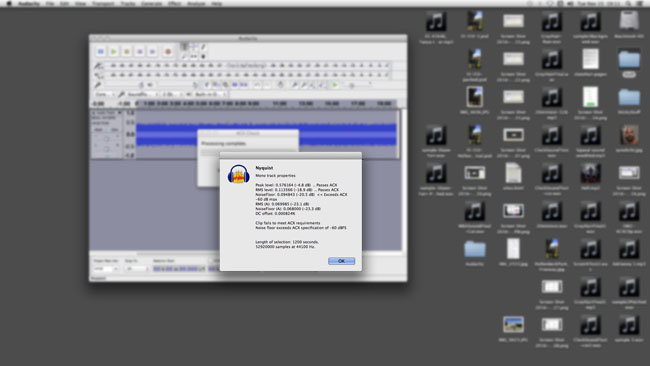Open the recording channels dropdown
Image resolution: width=650 pixels, height=366 pixels.
point(171,95)
